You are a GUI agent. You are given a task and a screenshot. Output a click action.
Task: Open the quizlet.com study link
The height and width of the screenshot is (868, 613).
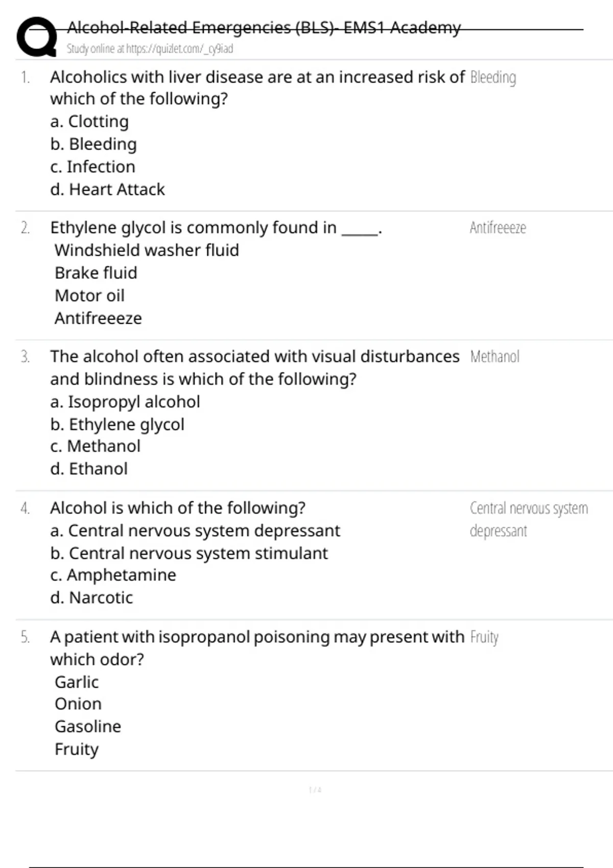click(150, 49)
